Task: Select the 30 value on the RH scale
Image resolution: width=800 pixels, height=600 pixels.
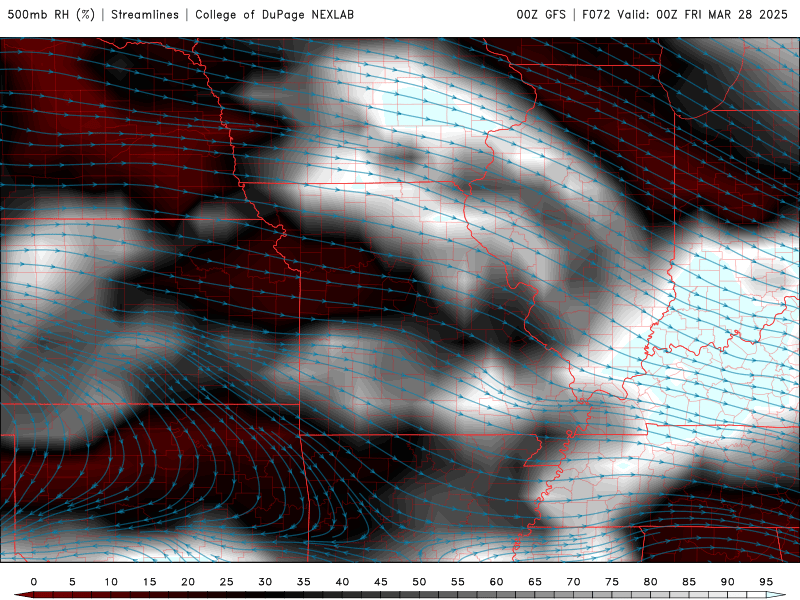Action: point(265,582)
